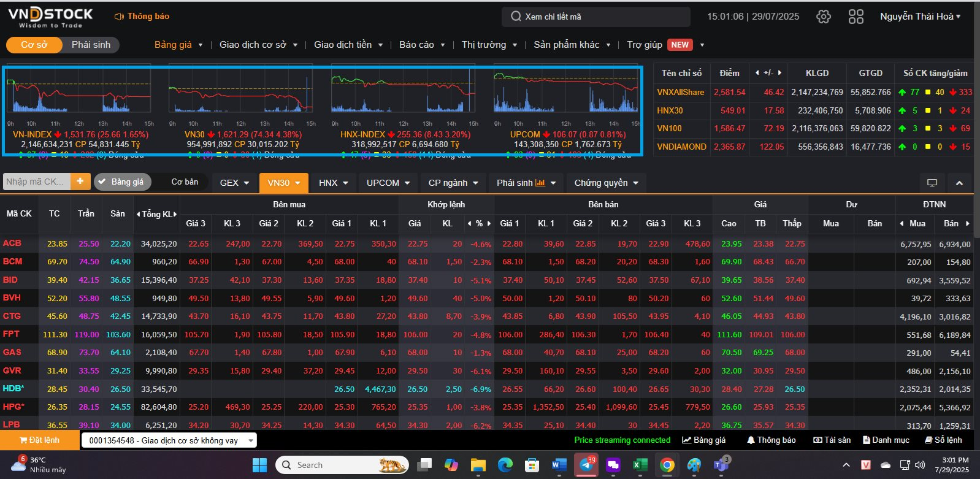Open Tài sản in bottom bar
Viewport: 980px width, 479px height.
click(x=832, y=440)
